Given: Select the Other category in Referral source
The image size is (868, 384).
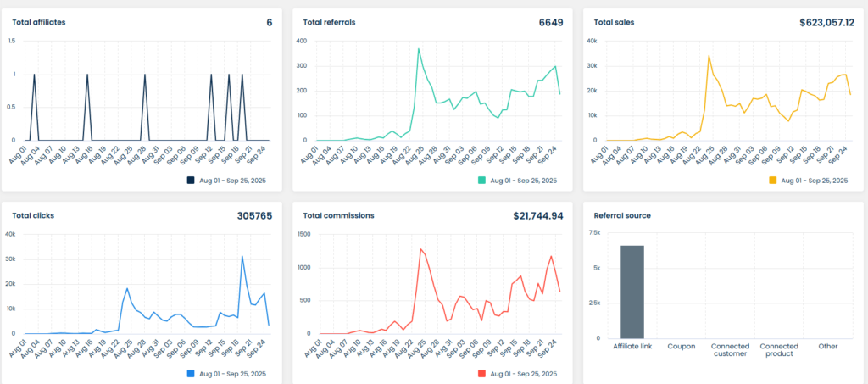Looking at the screenshot, I should (827, 346).
